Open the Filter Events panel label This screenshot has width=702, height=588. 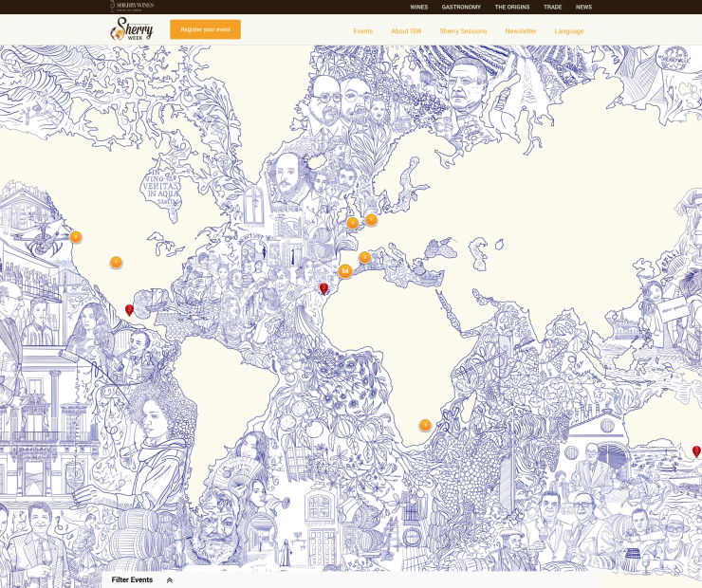pos(132,580)
